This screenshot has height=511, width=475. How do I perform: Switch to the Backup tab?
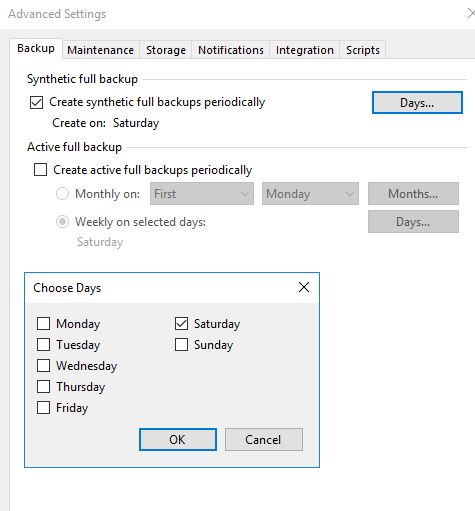(36, 49)
